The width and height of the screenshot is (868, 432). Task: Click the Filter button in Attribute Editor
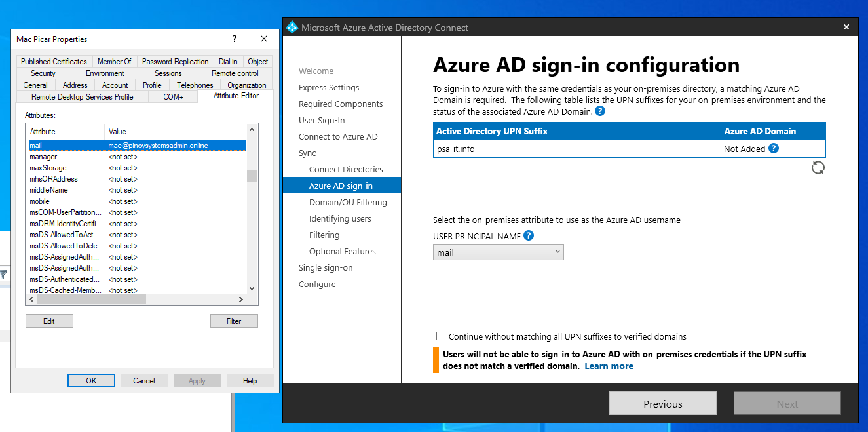tap(234, 321)
